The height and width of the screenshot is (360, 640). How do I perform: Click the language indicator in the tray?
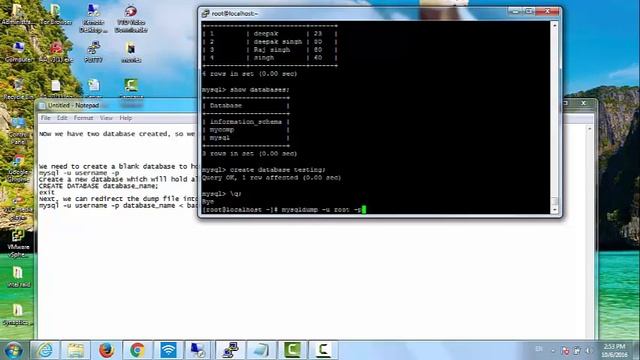(539, 349)
